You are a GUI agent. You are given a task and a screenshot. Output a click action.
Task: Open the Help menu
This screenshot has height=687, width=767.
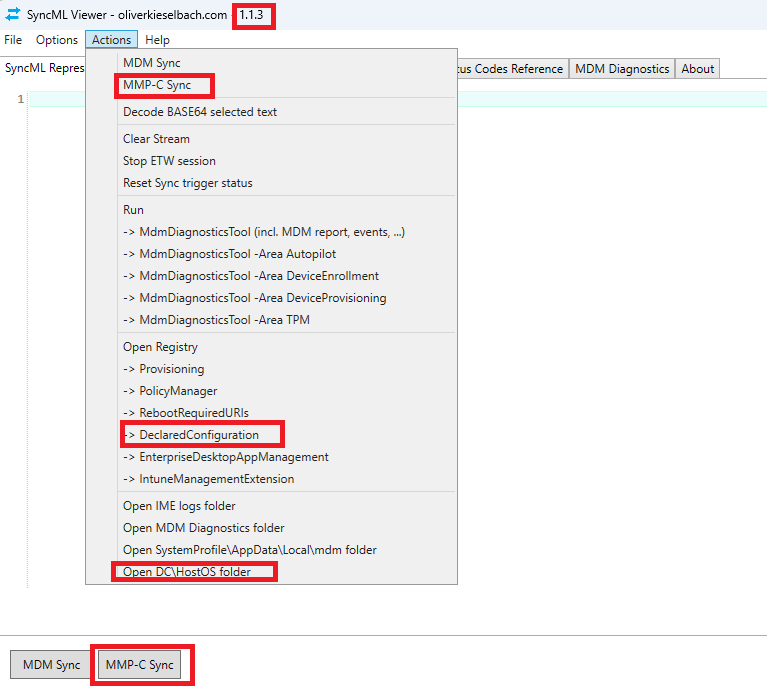157,40
